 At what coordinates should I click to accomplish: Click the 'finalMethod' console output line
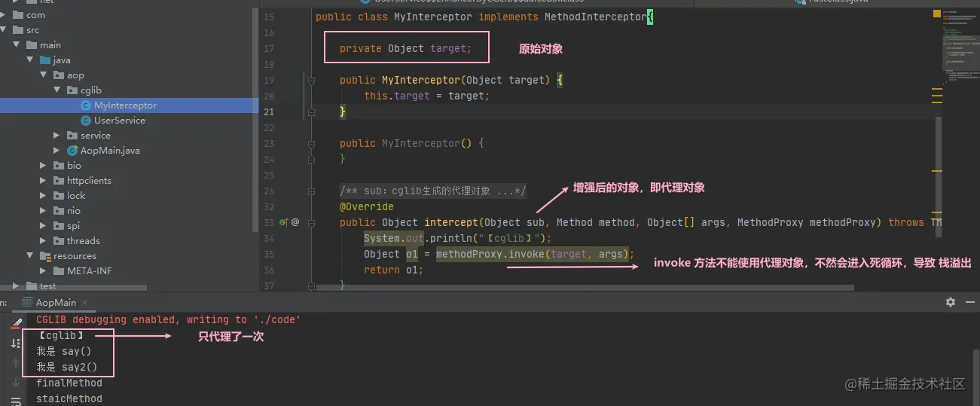(69, 383)
